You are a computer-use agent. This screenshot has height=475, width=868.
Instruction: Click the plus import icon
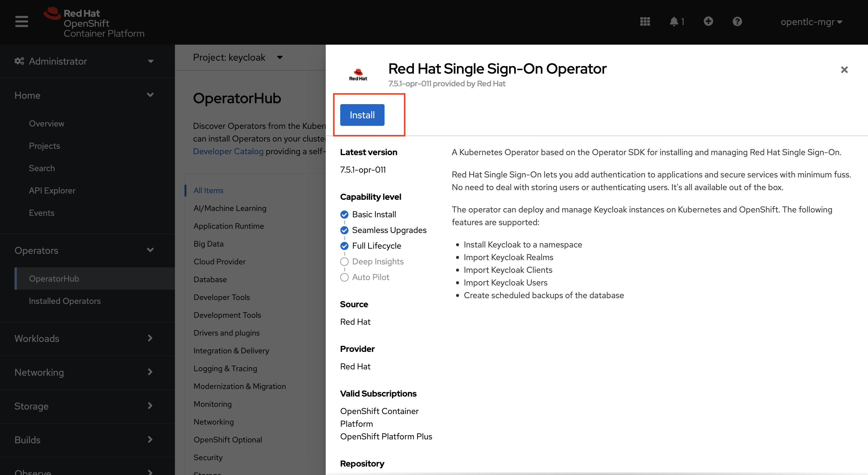click(x=708, y=21)
